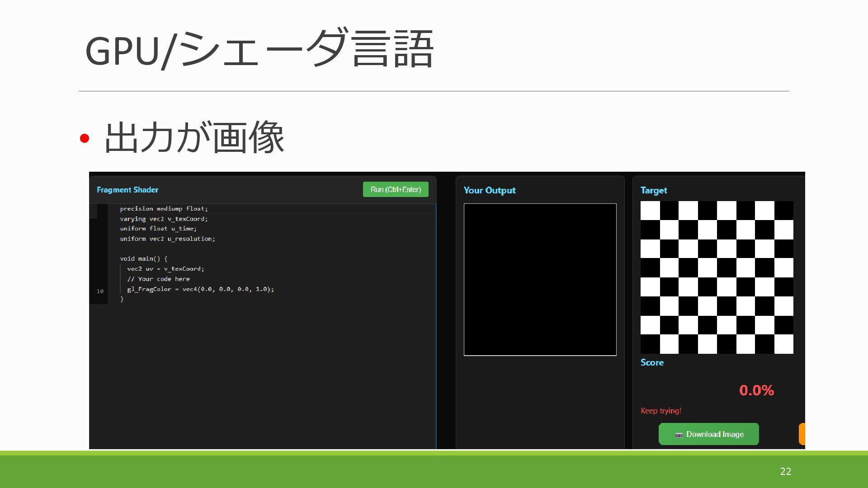The width and height of the screenshot is (868, 488).
Task: Click the camera icon in Download Image
Action: coord(679,435)
